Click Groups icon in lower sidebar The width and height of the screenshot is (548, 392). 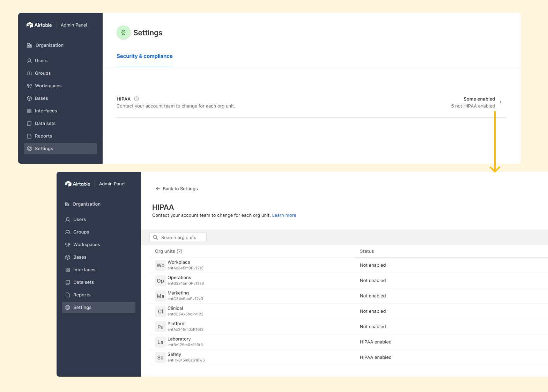click(68, 232)
